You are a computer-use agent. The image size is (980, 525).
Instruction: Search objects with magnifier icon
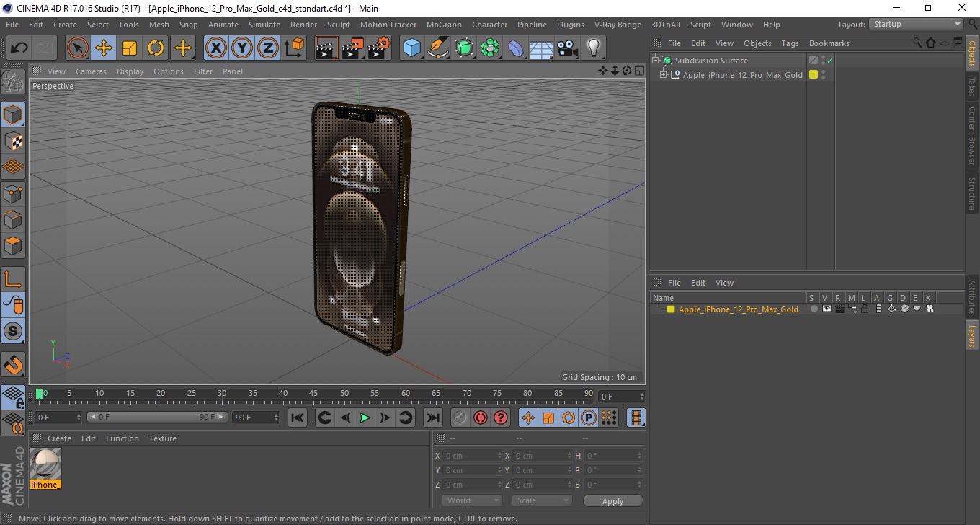coord(917,43)
